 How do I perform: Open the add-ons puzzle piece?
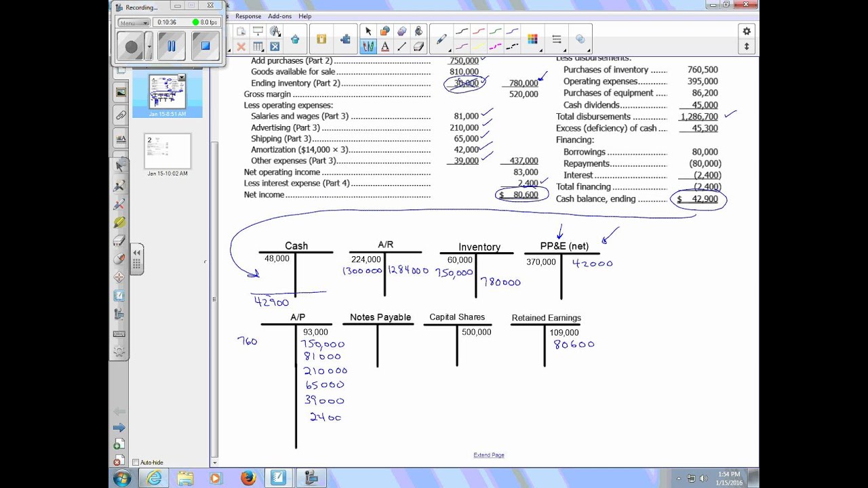point(345,39)
